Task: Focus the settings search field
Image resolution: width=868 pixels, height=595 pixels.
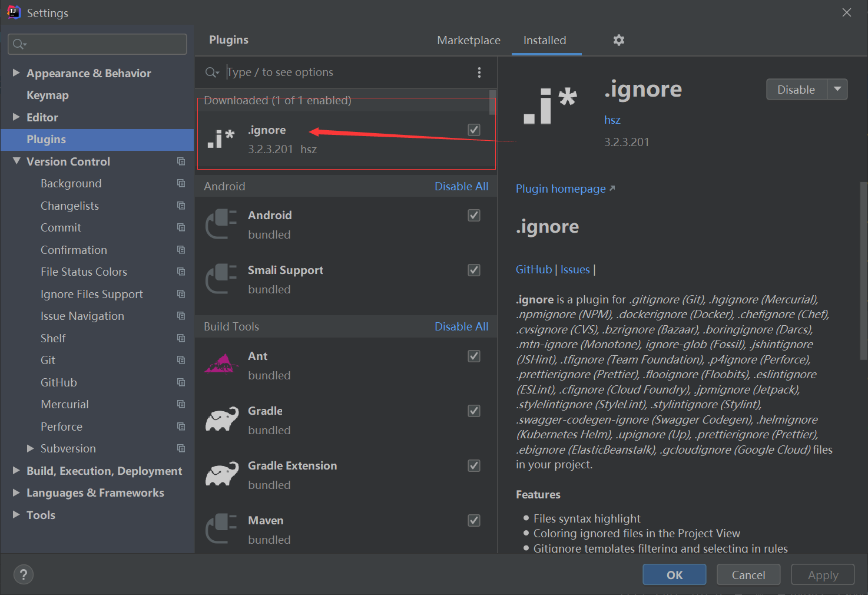Action: tap(97, 44)
